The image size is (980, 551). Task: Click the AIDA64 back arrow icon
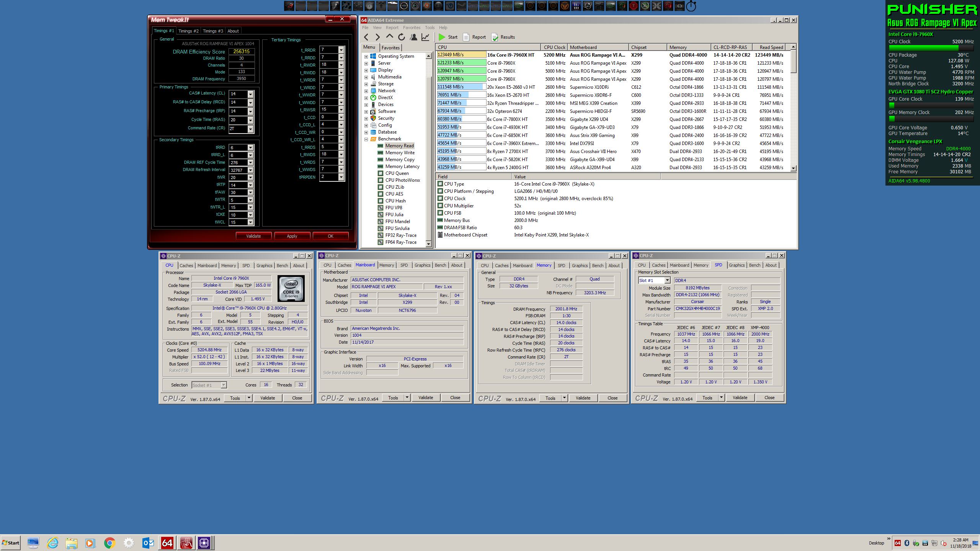coord(366,37)
